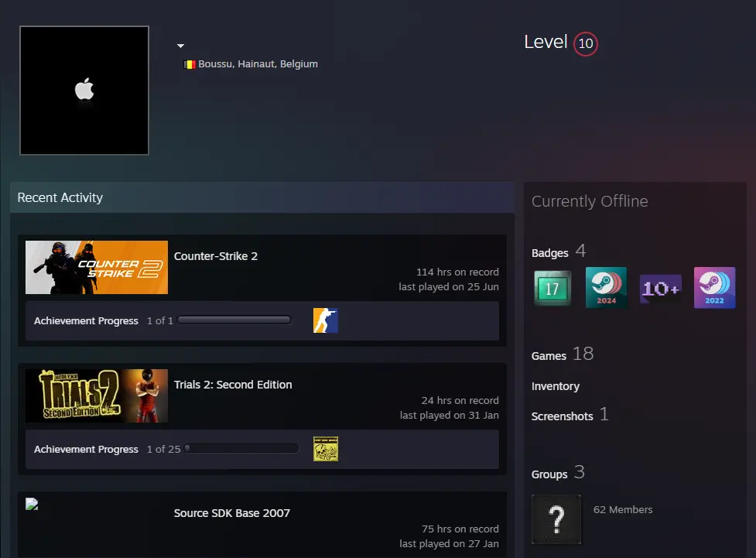The height and width of the screenshot is (558, 756).
Task: Click the last played on 25 Jun text
Action: (x=449, y=286)
